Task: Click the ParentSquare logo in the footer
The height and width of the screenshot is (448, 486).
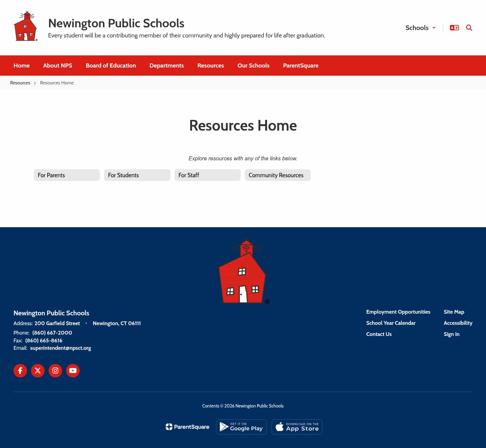Action: click(187, 427)
